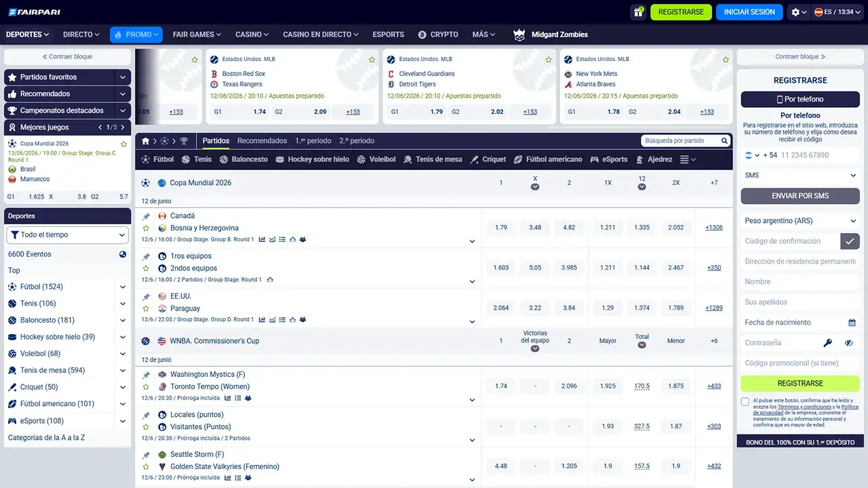Click INICIAR SESION button

point(749,12)
